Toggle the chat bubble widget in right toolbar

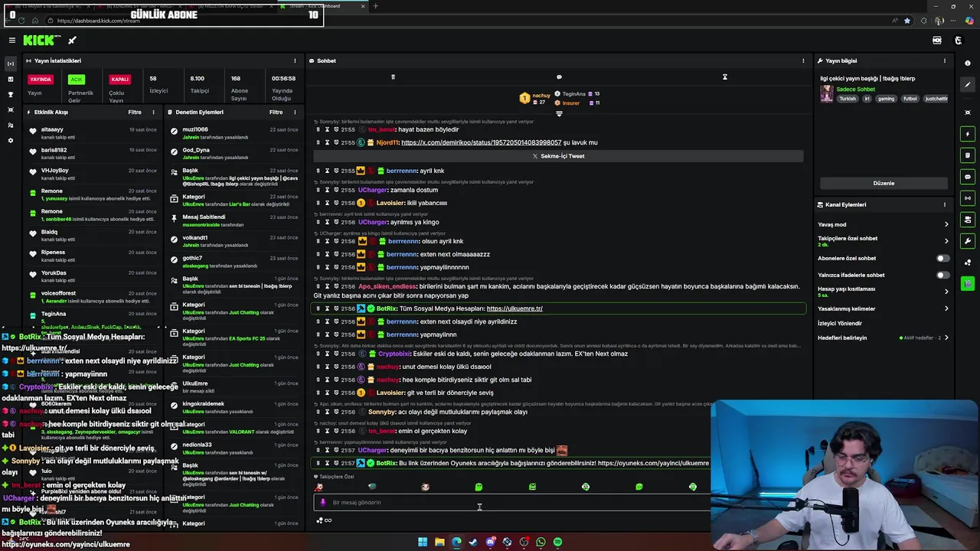coord(968,177)
